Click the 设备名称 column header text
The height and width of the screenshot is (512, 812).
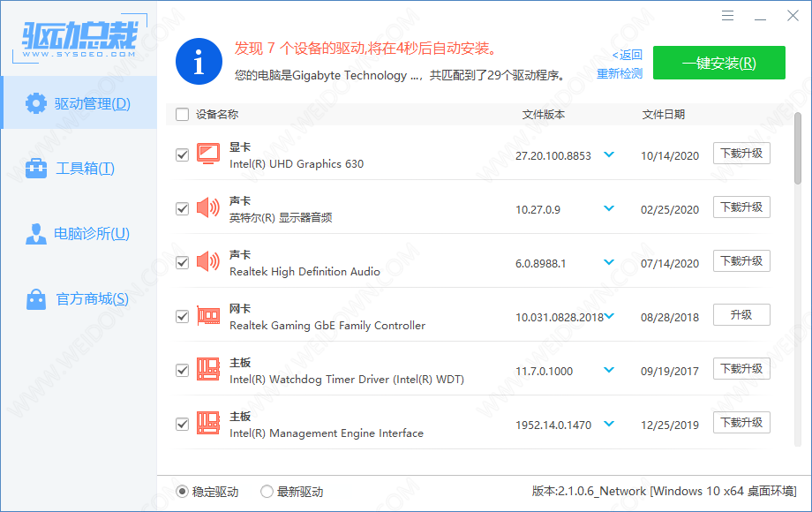[x=217, y=115]
